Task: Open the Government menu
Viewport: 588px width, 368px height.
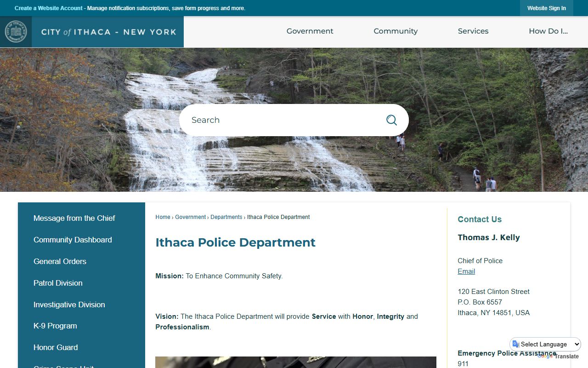Action: tap(310, 31)
